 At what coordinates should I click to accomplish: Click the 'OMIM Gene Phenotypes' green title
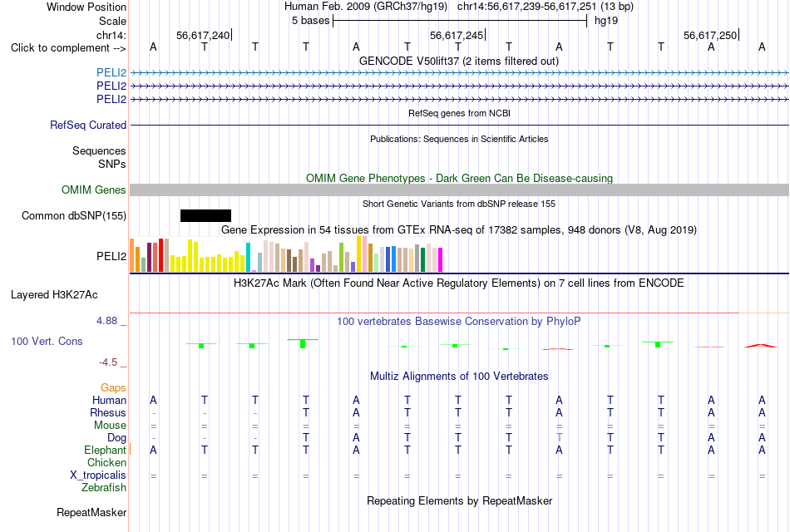[459, 179]
